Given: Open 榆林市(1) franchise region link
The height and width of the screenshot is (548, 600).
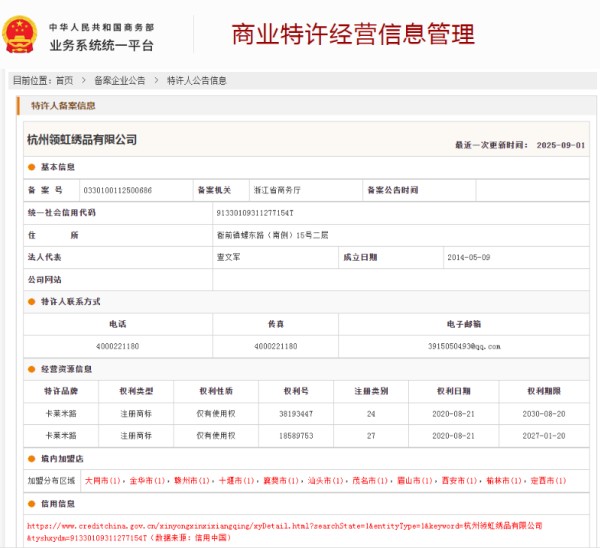Looking at the screenshot, I should (504, 481).
